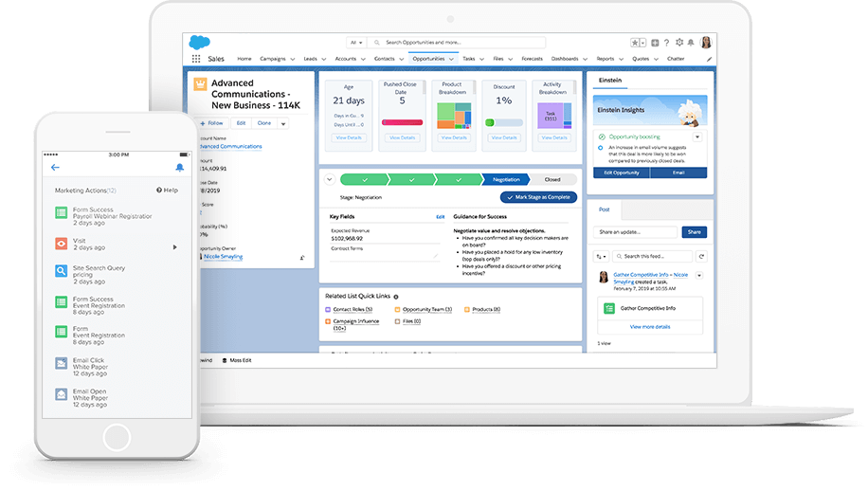Tap the phone back arrow
Viewport: 868px width, 491px height.
pyautogui.click(x=55, y=167)
